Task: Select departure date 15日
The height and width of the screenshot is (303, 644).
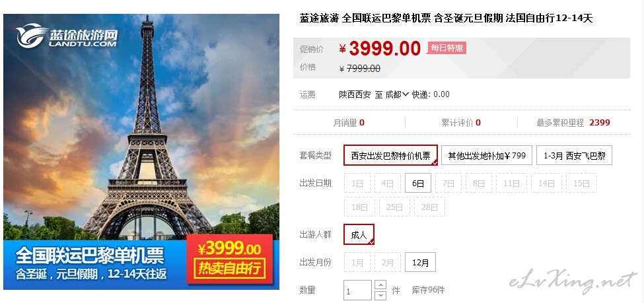Action: [581, 183]
